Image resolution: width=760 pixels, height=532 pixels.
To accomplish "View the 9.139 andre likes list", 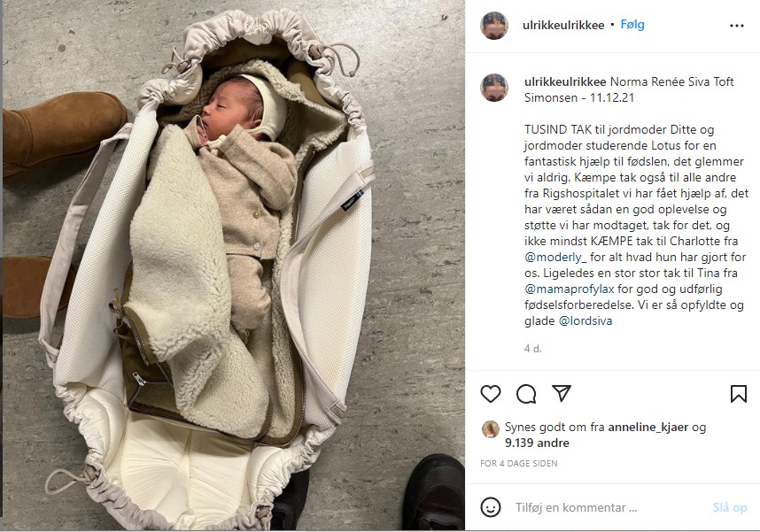I will tap(537, 443).
